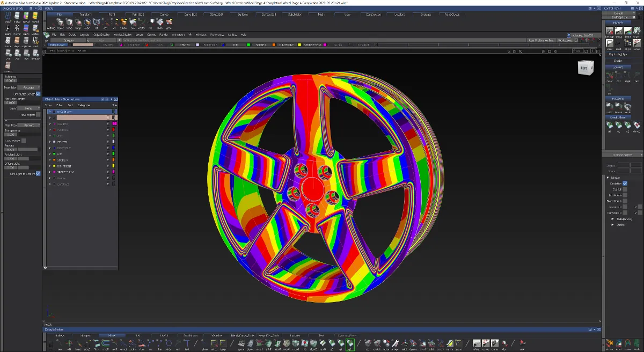Image resolution: width=644 pixels, height=352 pixels.
Task: Expand the Transparency section in control panel
Action: tap(612, 219)
